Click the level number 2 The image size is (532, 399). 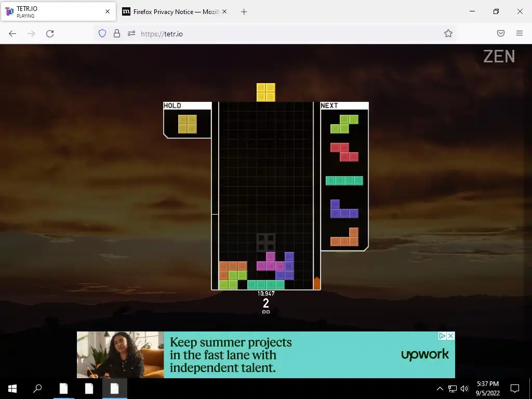(x=266, y=303)
